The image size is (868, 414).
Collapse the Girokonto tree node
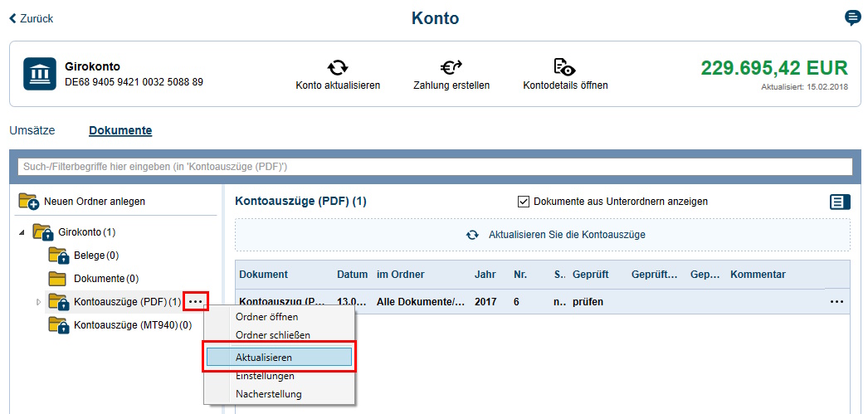tap(22, 232)
